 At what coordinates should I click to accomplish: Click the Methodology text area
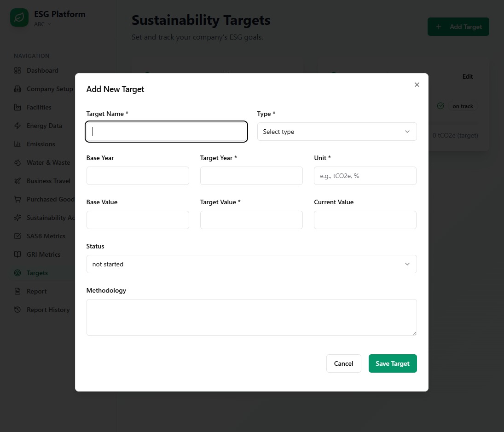251,317
